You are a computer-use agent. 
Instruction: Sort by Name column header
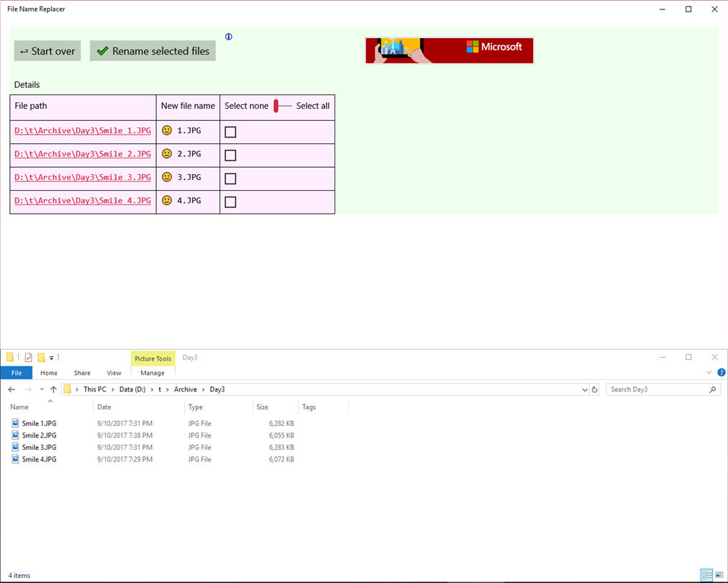19,407
